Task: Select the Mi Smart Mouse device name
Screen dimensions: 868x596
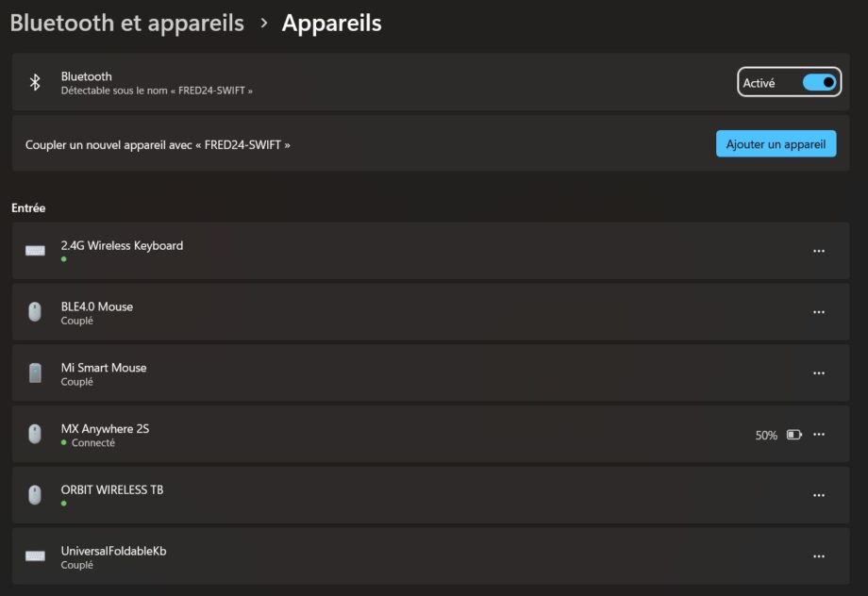Action: (x=104, y=368)
